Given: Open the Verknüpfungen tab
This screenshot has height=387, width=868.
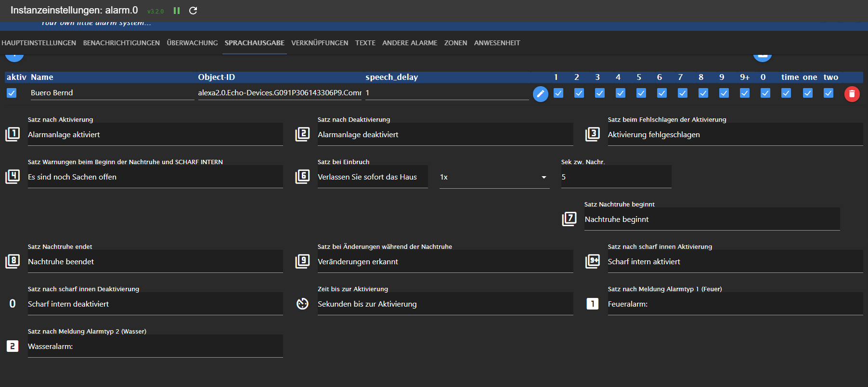Looking at the screenshot, I should 320,43.
